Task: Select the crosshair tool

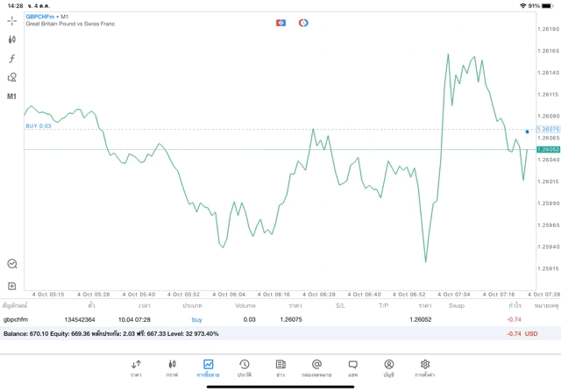Action: coord(12,20)
